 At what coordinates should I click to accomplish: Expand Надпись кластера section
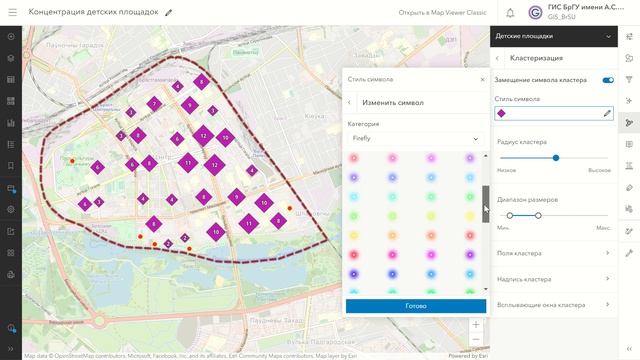tap(553, 279)
